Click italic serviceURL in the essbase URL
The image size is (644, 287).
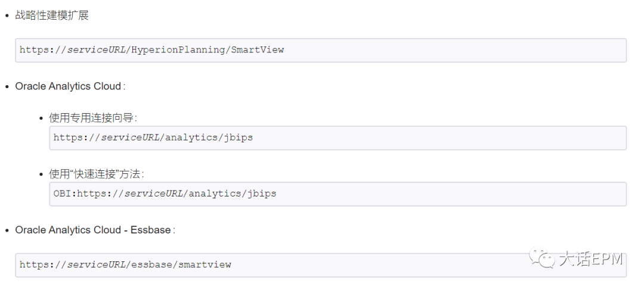point(96,264)
